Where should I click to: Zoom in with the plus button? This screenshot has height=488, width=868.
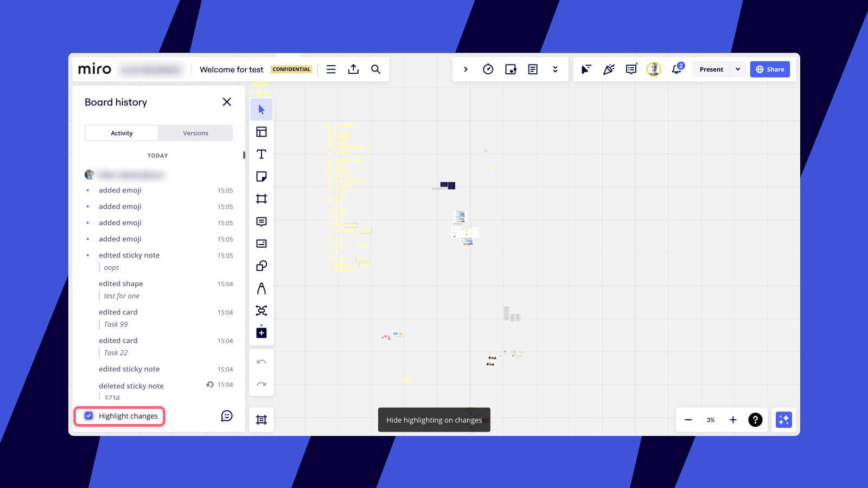click(733, 420)
